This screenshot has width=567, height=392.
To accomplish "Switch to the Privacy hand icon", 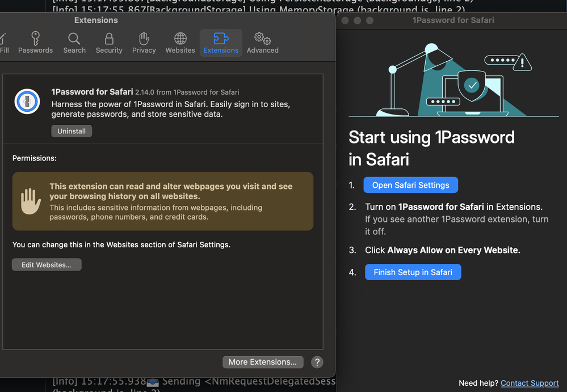I will (144, 43).
